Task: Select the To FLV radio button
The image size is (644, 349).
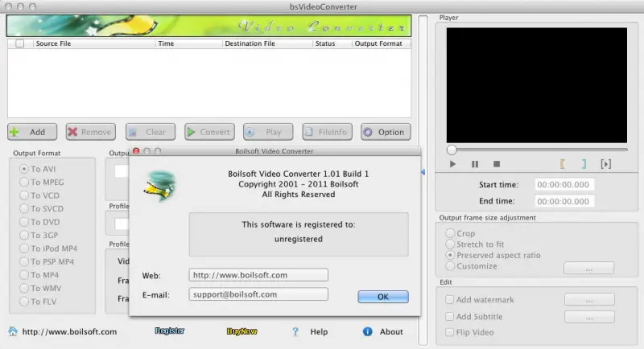Action: (24, 302)
